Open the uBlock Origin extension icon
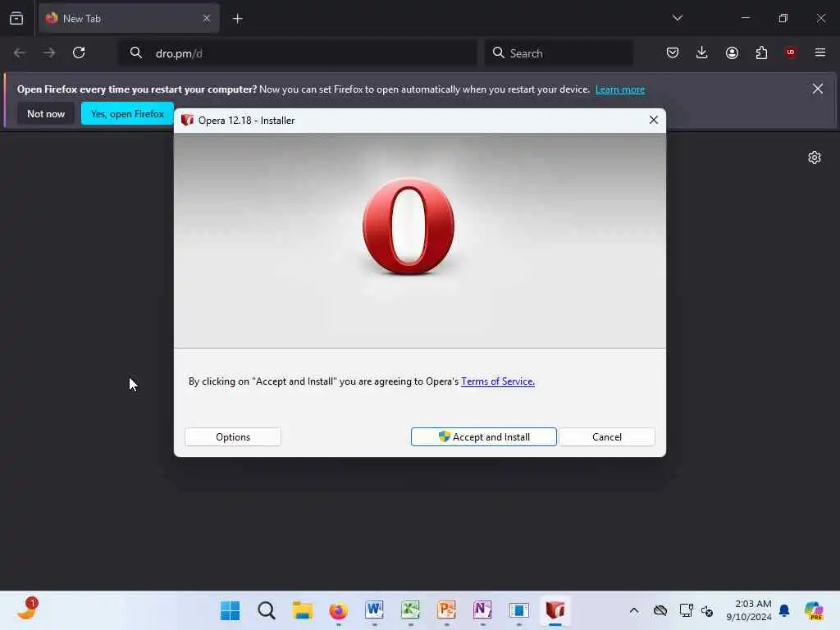The width and height of the screenshot is (840, 630). tap(791, 52)
